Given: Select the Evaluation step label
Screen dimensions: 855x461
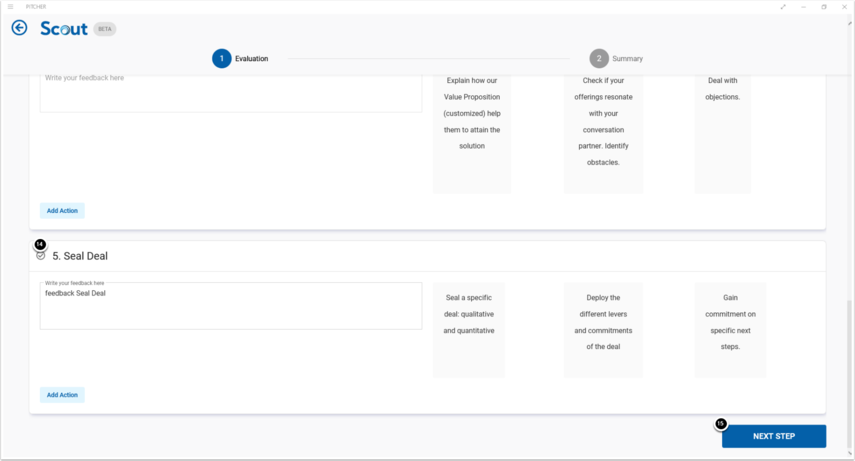Looking at the screenshot, I should (251, 59).
